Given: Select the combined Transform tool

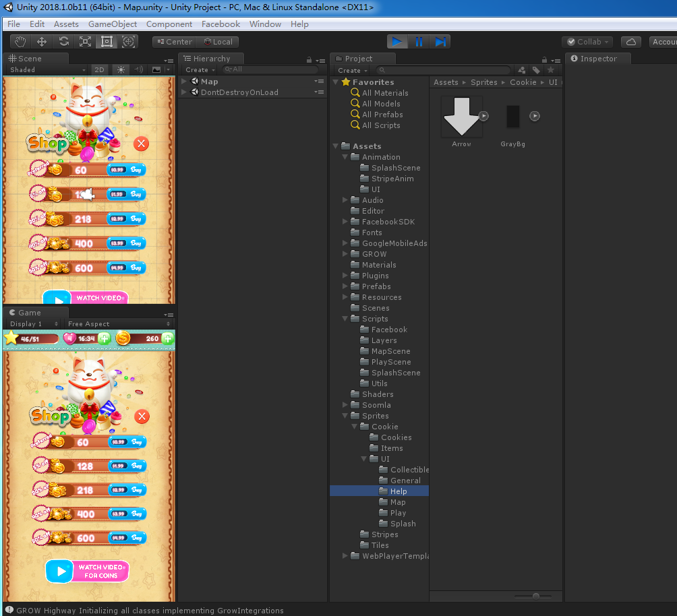Looking at the screenshot, I should [128, 41].
